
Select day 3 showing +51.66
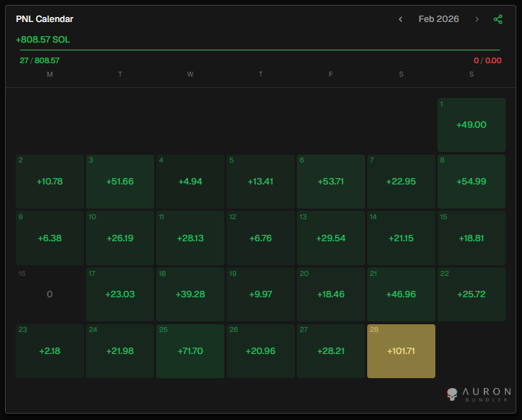(120, 182)
